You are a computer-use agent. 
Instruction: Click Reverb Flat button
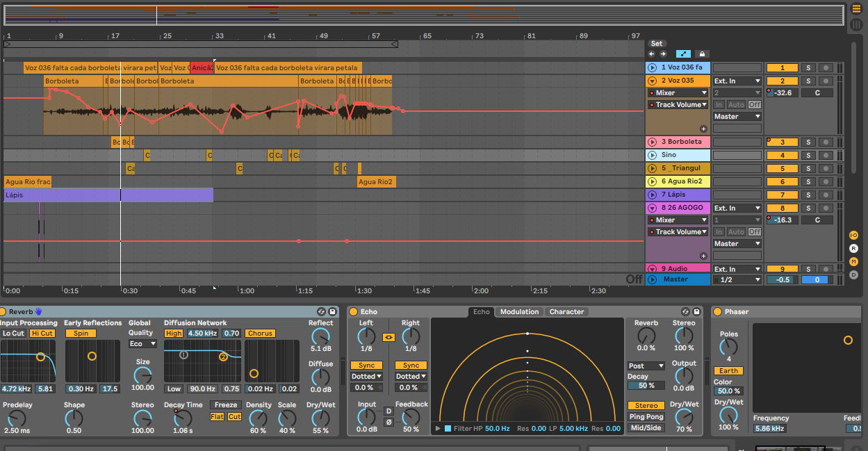[x=217, y=417]
